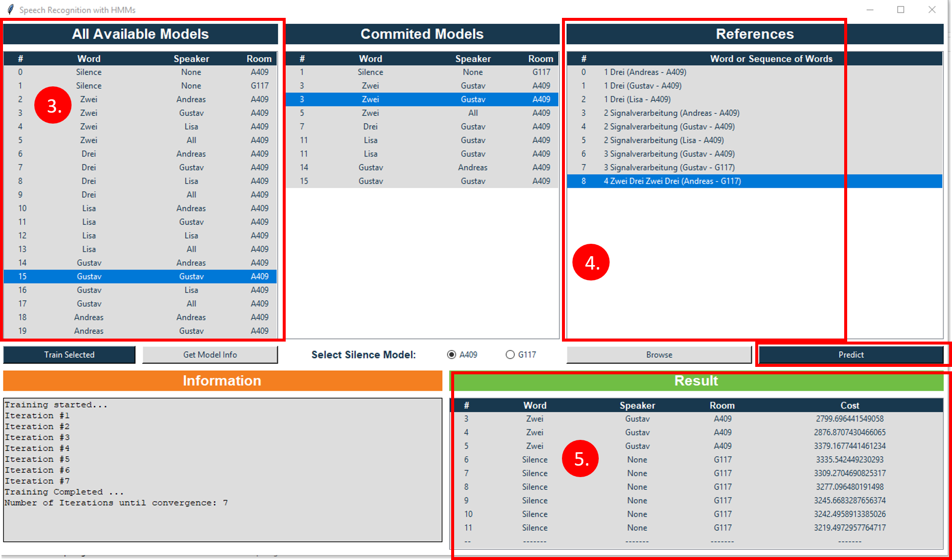Select reference '2 Signalverarbeitung (Lisa - A409)'

pos(754,140)
